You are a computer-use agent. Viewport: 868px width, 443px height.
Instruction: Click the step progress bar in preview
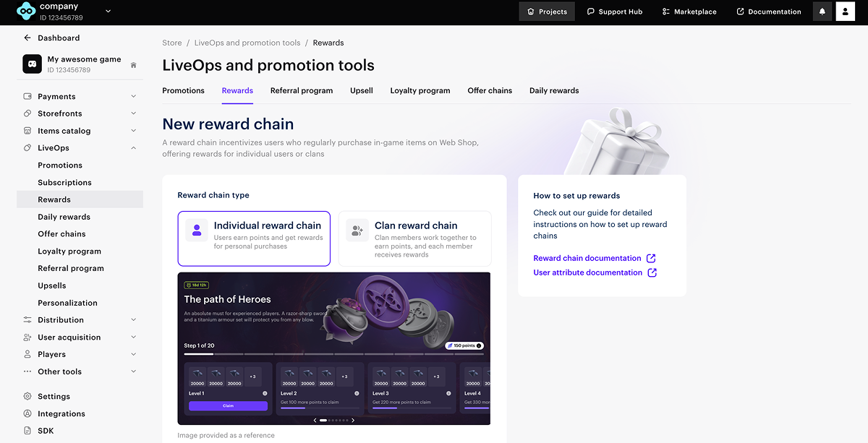tap(333, 354)
